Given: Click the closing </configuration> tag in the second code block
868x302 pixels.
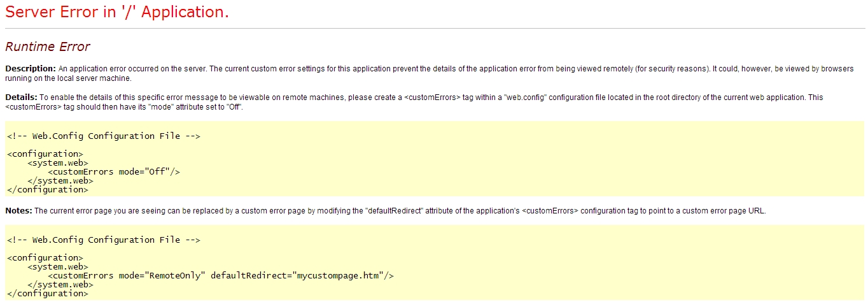Looking at the screenshot, I should [48, 293].
